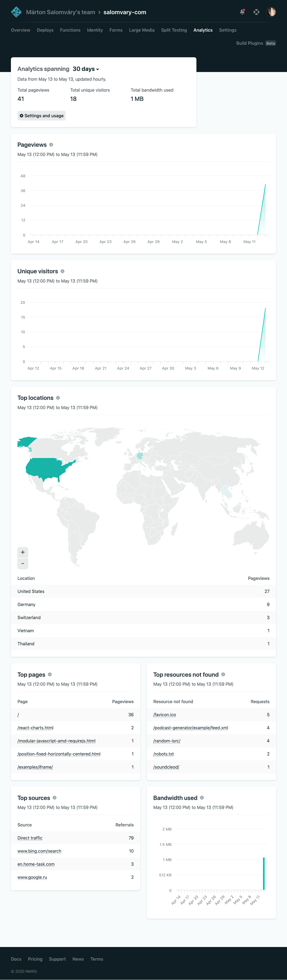Screen dimensions: 287x980
Task: Open Build Plugins Beta link
Action: pos(255,43)
